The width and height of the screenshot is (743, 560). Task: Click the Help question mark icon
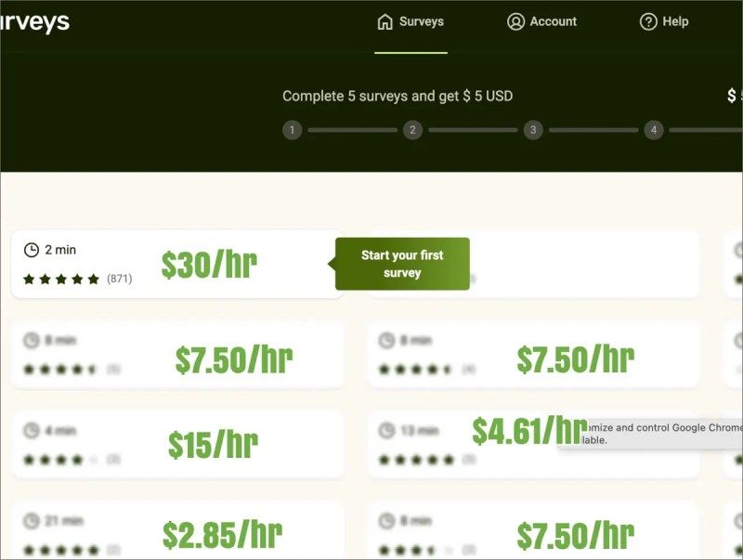pyautogui.click(x=648, y=21)
